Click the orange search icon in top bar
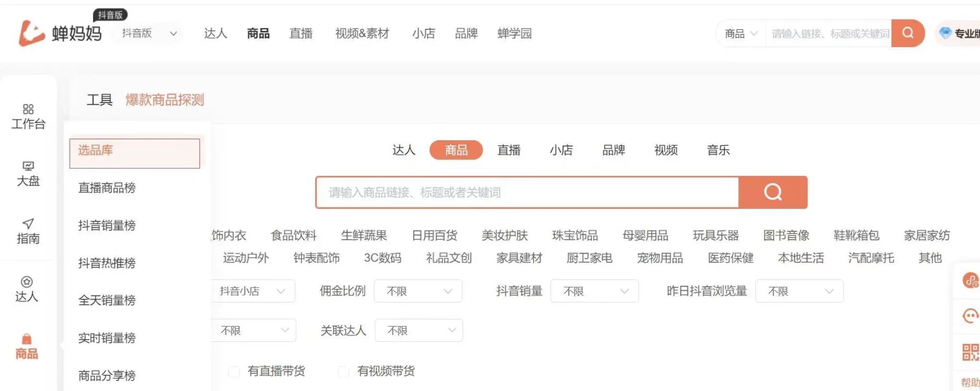Image resolution: width=980 pixels, height=391 pixels. click(907, 33)
